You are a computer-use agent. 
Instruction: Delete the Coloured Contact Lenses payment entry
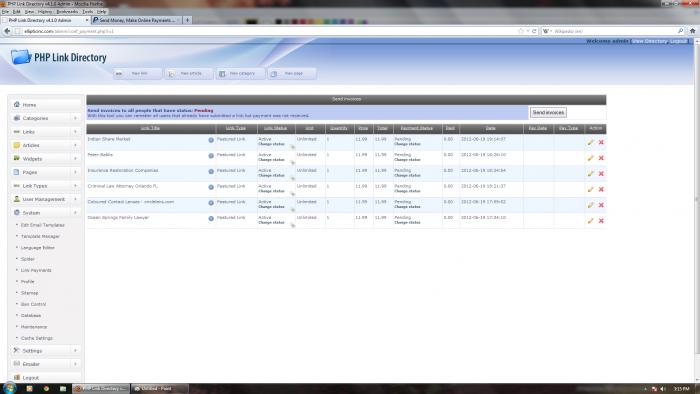[x=601, y=205]
